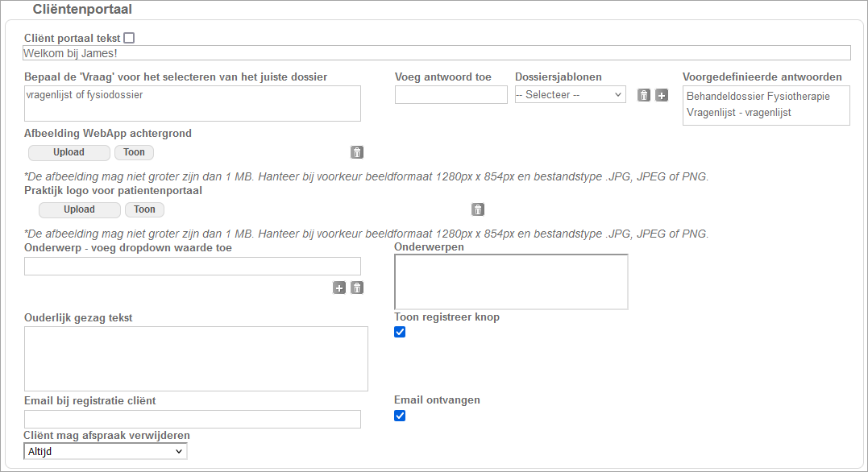Viewport: 868px width, 472px height.
Task: Upload a Praktijk logo for patientenportaal
Action: pyautogui.click(x=79, y=210)
